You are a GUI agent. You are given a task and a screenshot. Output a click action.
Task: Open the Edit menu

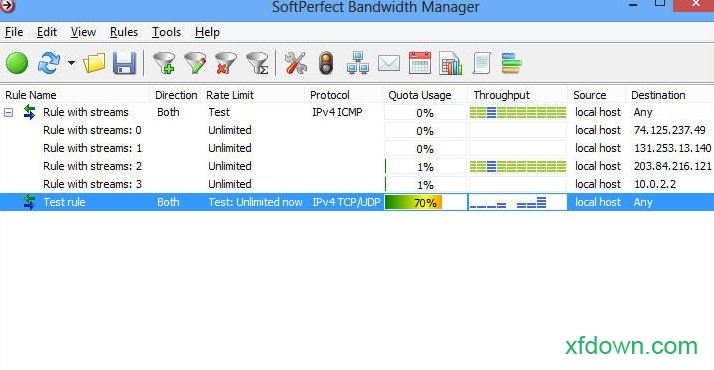47,32
